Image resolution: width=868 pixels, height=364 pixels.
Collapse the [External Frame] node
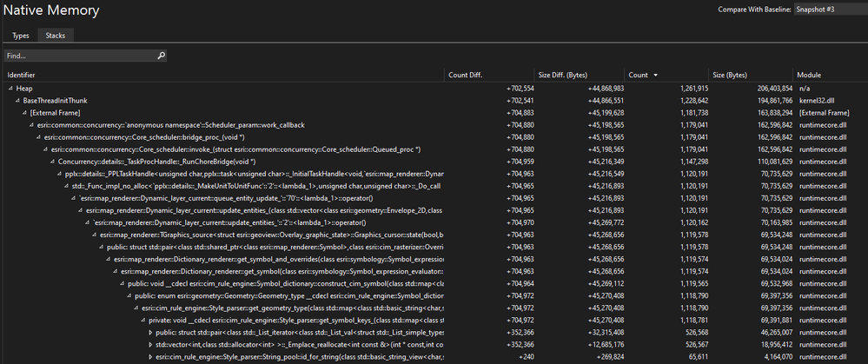coord(25,113)
